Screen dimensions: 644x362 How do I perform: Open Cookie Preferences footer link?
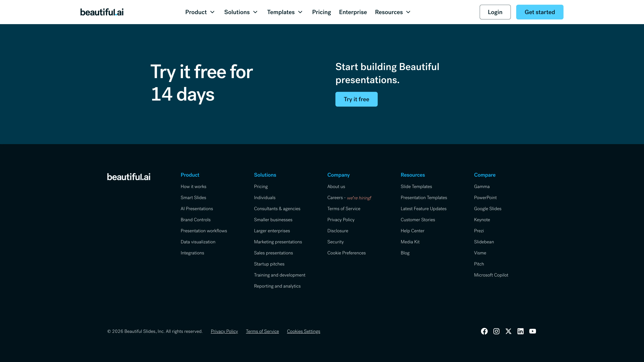point(346,253)
